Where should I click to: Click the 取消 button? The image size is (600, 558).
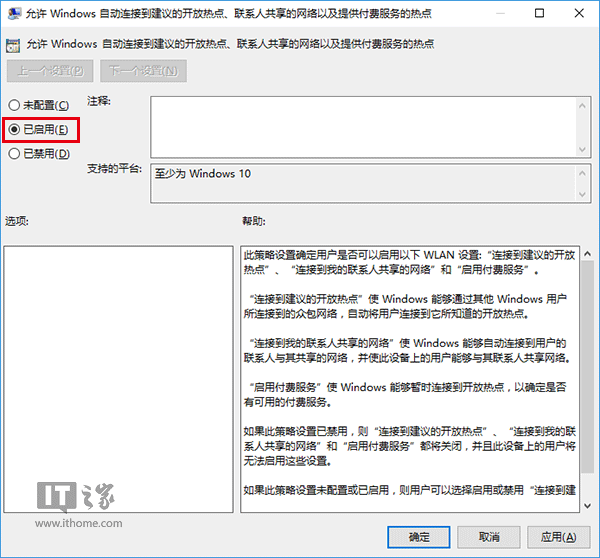point(486,535)
